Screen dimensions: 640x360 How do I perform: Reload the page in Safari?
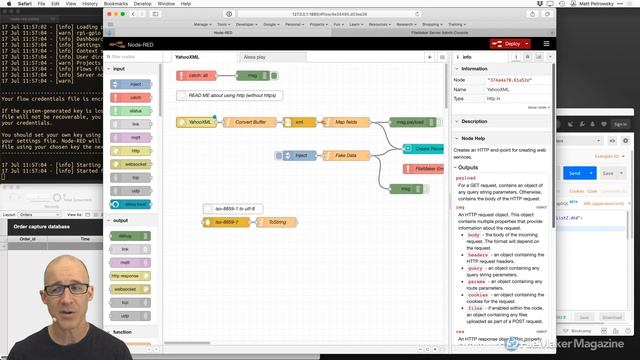pos(417,14)
